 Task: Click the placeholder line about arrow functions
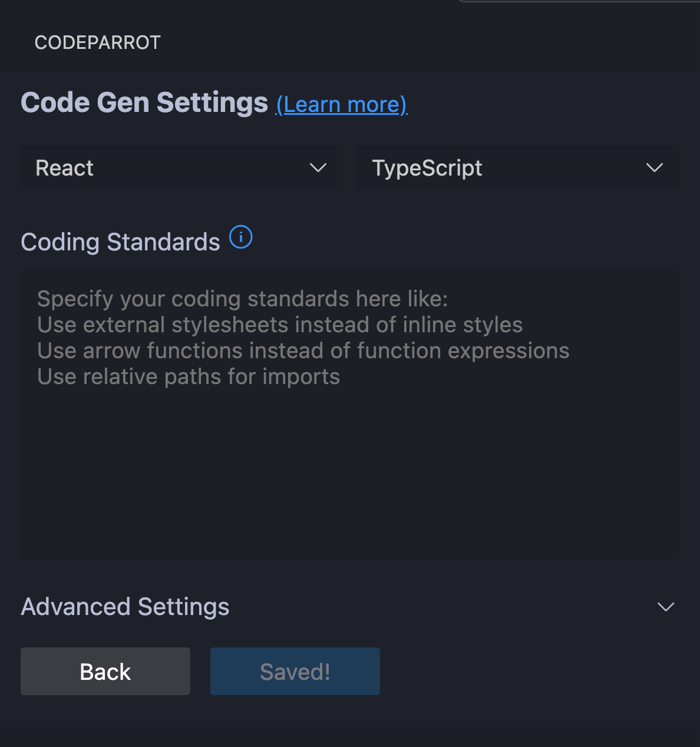303,351
